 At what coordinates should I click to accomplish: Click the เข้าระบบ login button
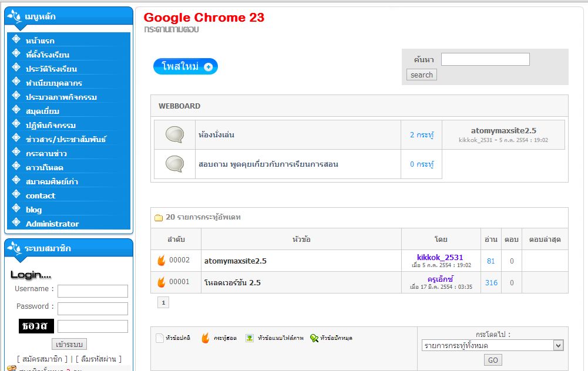pyautogui.click(x=69, y=344)
